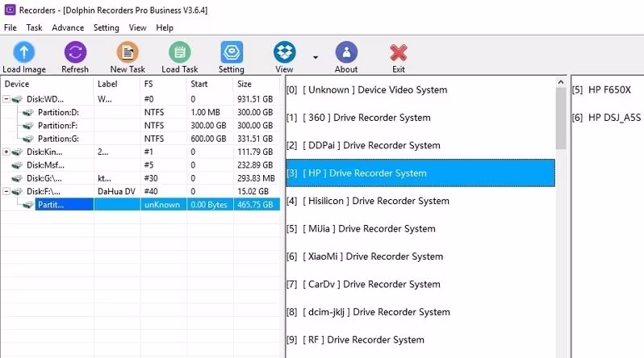
Task: Sort by the Label column header
Action: pyautogui.click(x=117, y=84)
